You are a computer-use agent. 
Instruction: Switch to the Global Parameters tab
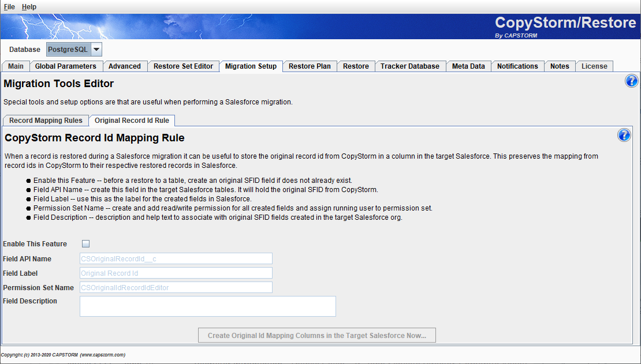click(66, 66)
